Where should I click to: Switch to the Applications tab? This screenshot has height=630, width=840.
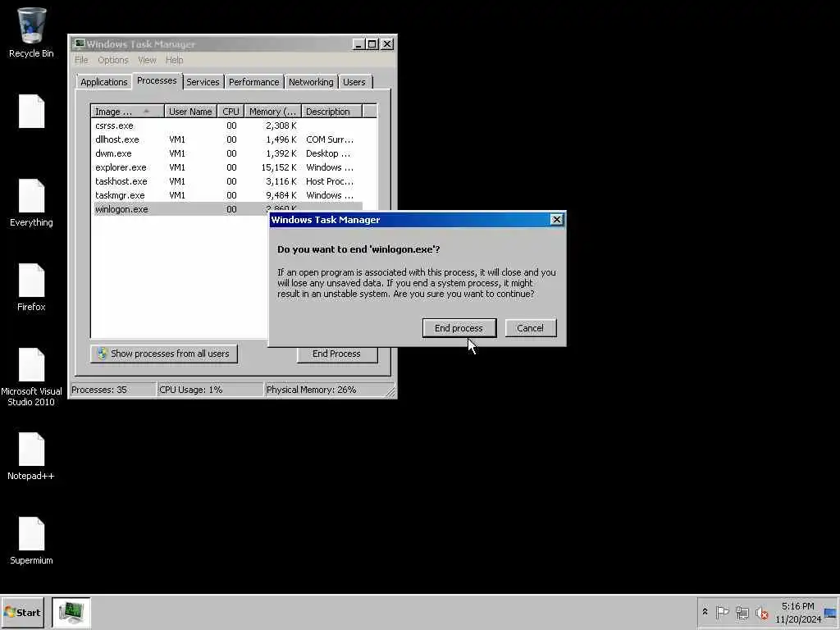104,82
